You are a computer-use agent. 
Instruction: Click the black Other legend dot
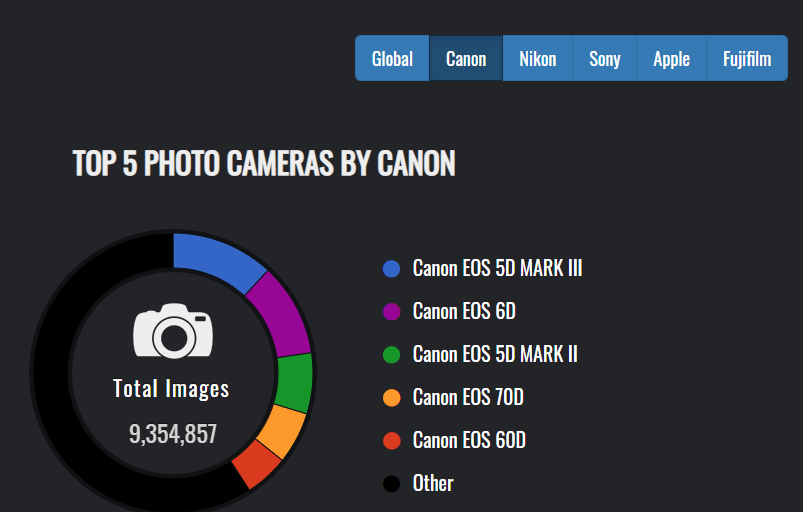(x=392, y=484)
